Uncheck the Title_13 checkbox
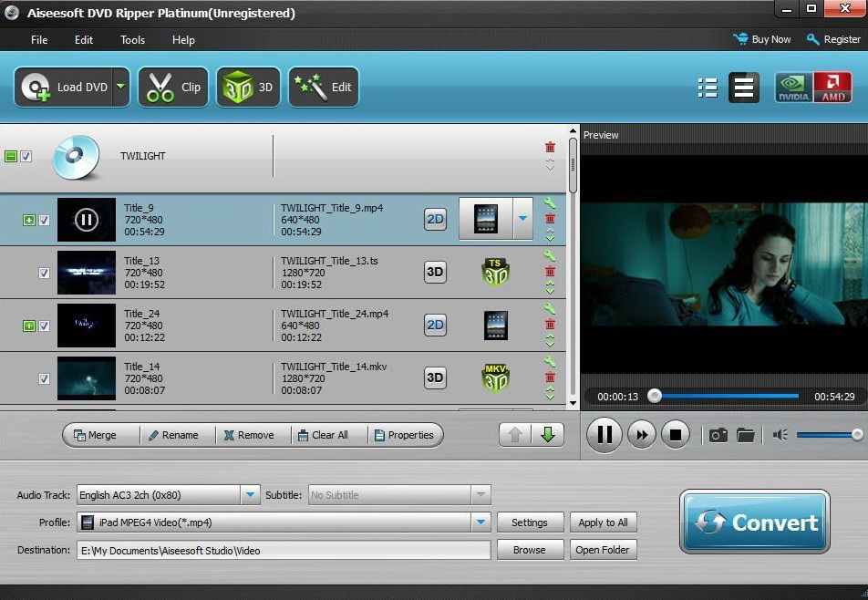This screenshot has height=600, width=868. tap(44, 273)
